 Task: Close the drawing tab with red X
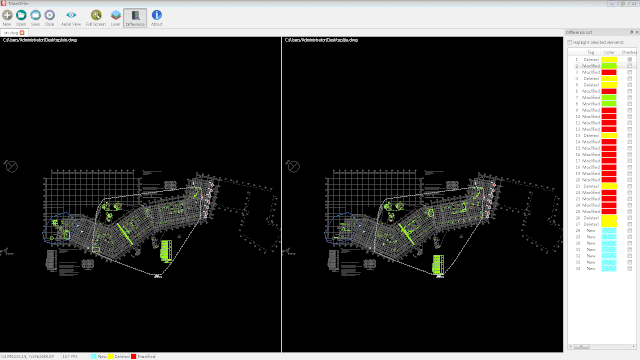(x=22, y=33)
